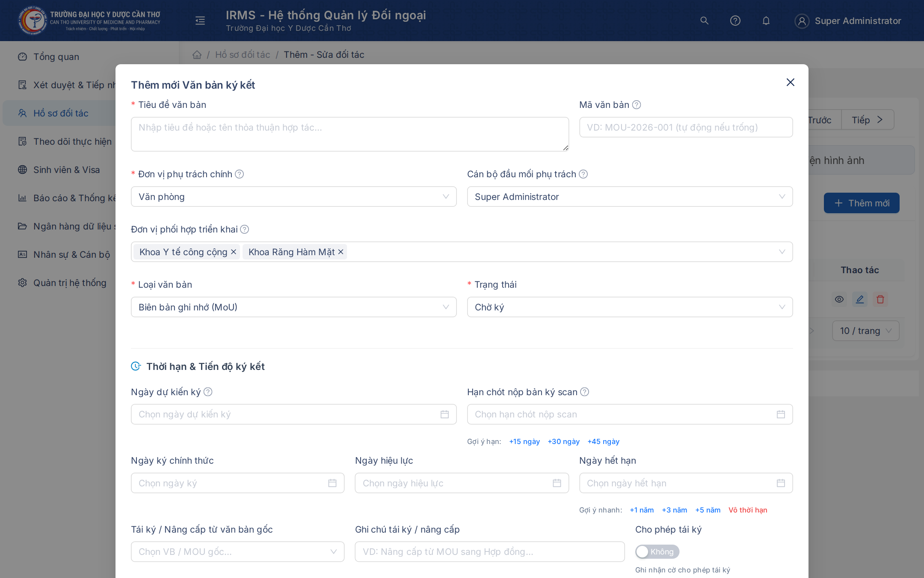
Task: Click Vô thời hạn expiry option
Action: point(748,510)
